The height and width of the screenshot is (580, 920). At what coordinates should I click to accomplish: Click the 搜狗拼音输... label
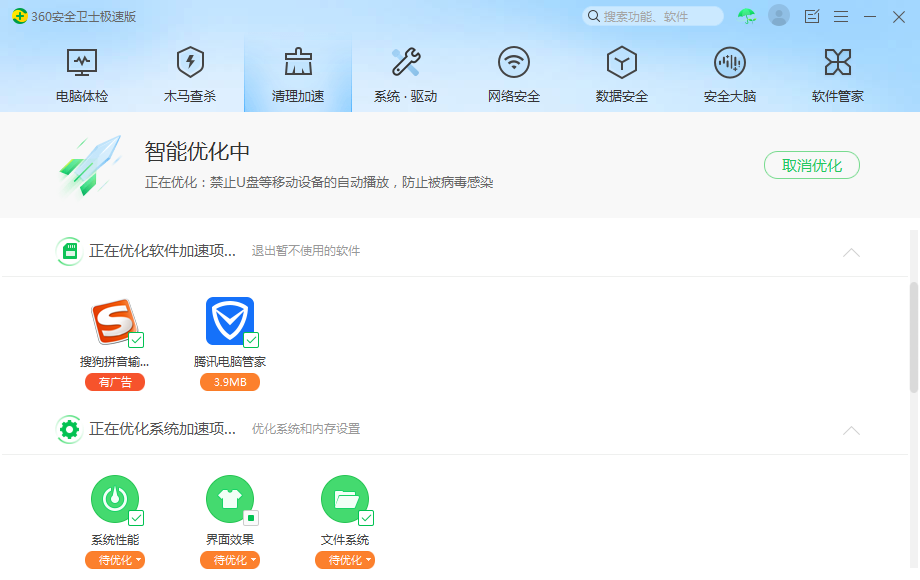114,362
